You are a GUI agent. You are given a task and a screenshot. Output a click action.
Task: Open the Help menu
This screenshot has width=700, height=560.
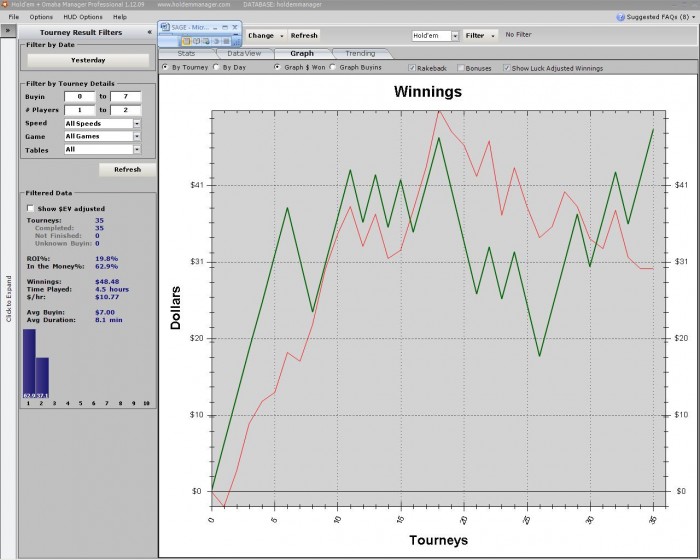click(120, 17)
